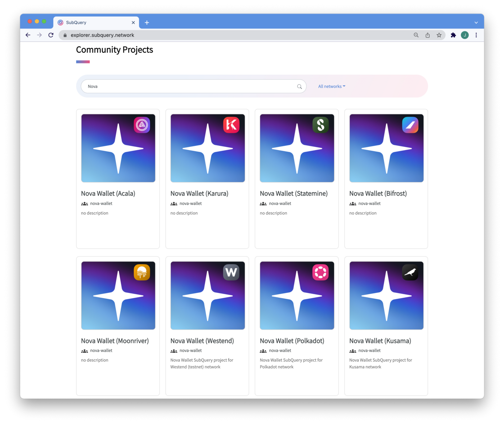Viewport: 504px width, 425px height.
Task: Click the Community Projects heading
Action: [x=114, y=50]
